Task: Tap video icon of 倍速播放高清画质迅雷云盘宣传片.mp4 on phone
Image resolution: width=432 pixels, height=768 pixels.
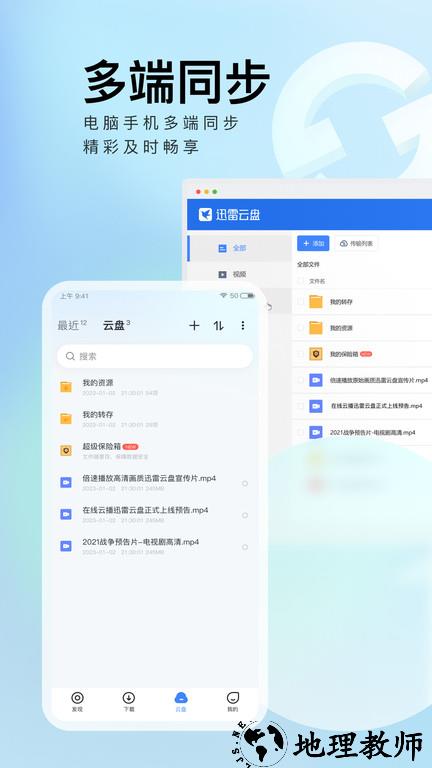Action: point(66,482)
